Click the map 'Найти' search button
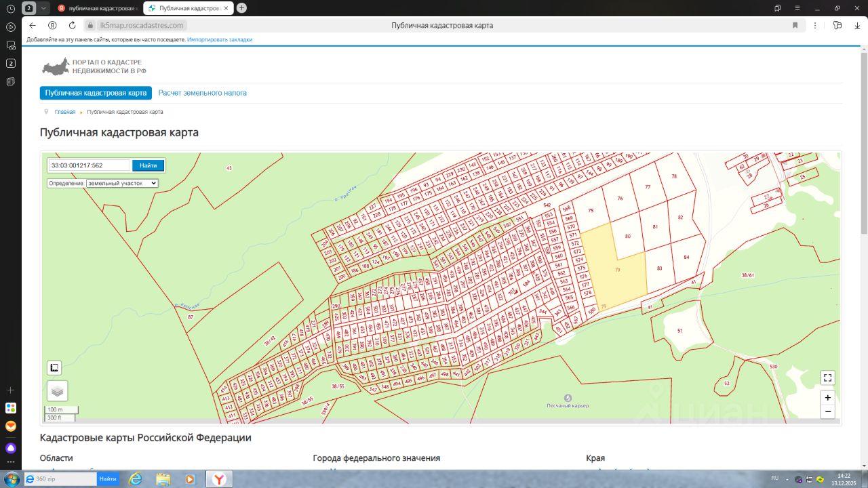 (x=149, y=165)
